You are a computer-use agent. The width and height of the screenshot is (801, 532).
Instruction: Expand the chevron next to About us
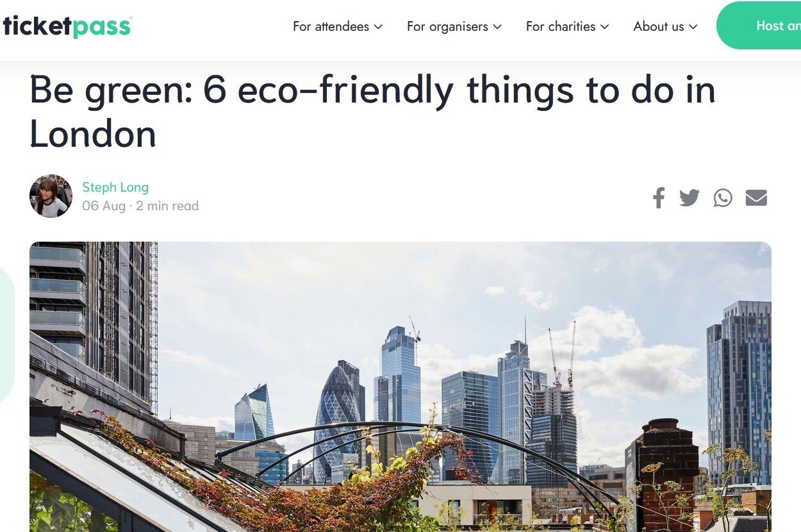point(693,27)
